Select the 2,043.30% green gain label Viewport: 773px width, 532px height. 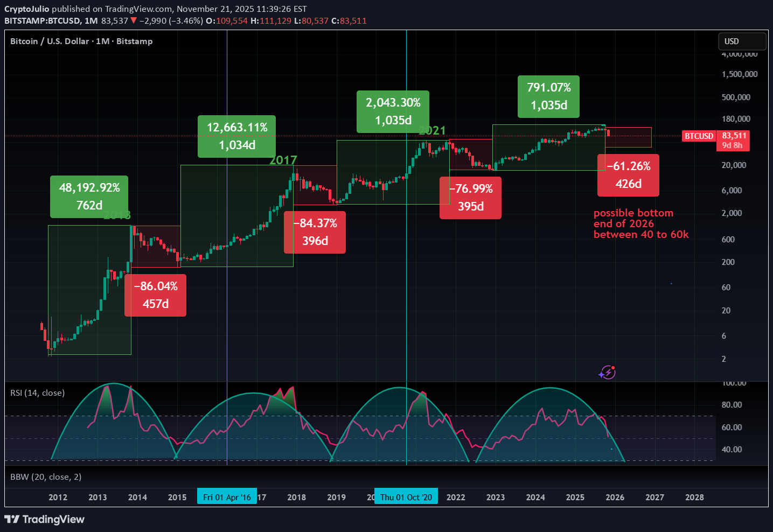[x=393, y=111]
